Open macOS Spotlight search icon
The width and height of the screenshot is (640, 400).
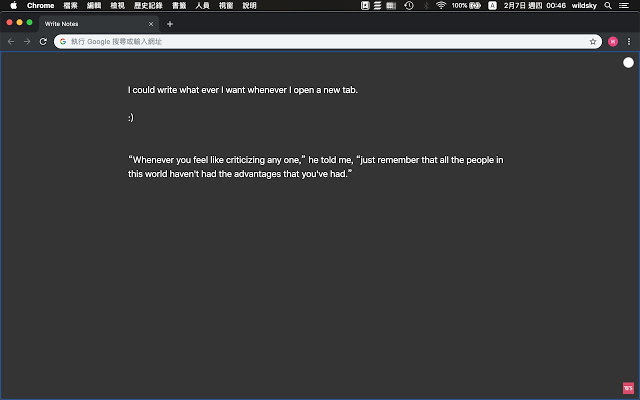coord(608,6)
